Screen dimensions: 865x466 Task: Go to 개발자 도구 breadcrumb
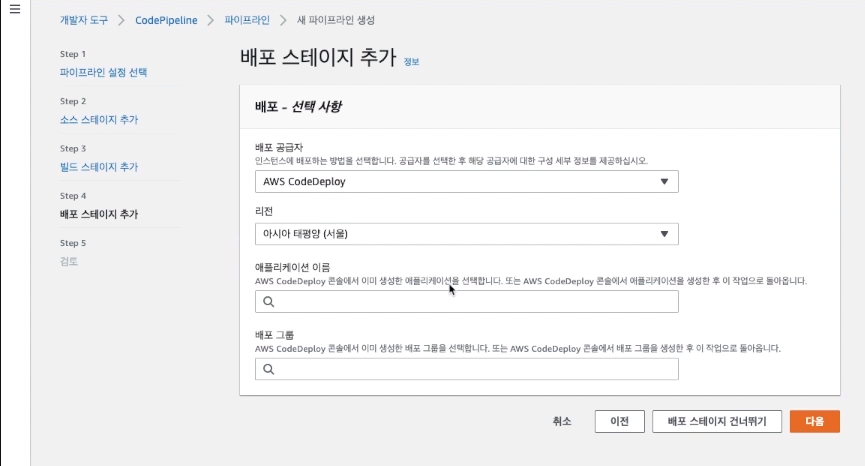coord(84,20)
